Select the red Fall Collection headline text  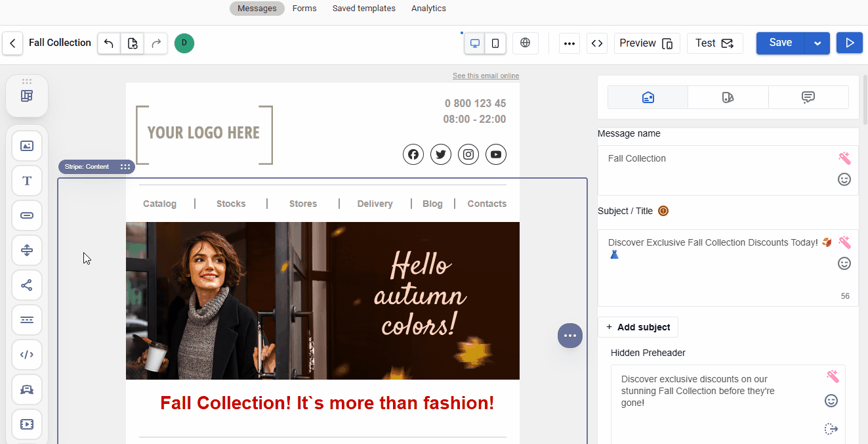click(327, 403)
